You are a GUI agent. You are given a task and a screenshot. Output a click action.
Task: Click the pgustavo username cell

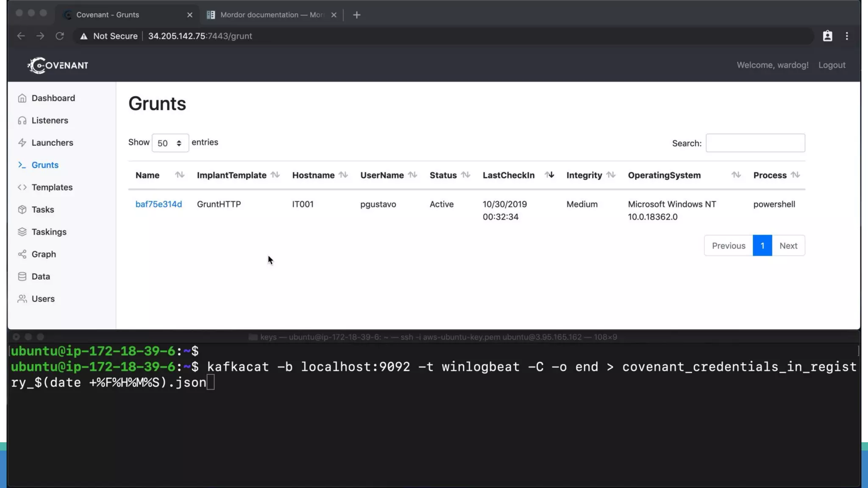(378, 204)
